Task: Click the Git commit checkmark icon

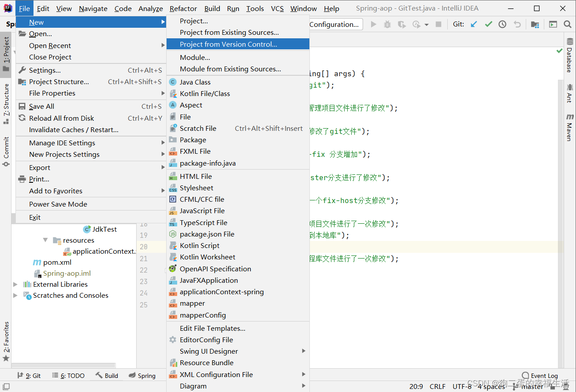Action: pos(488,24)
